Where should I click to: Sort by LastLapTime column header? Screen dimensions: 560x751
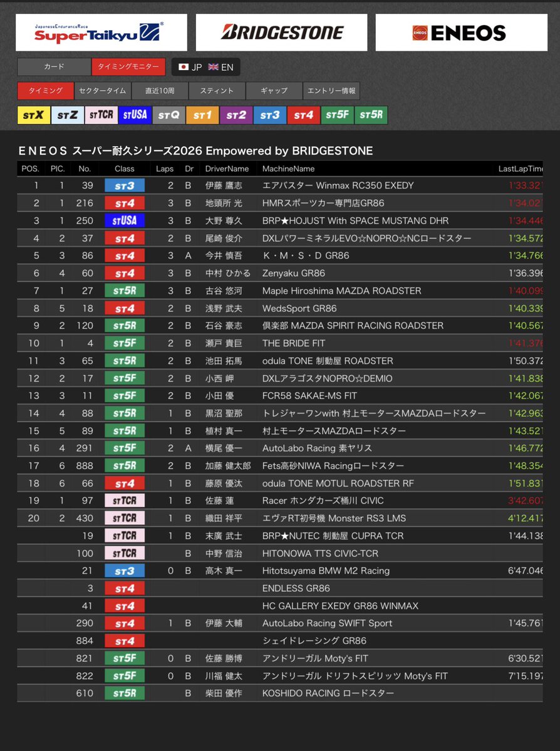click(521, 169)
